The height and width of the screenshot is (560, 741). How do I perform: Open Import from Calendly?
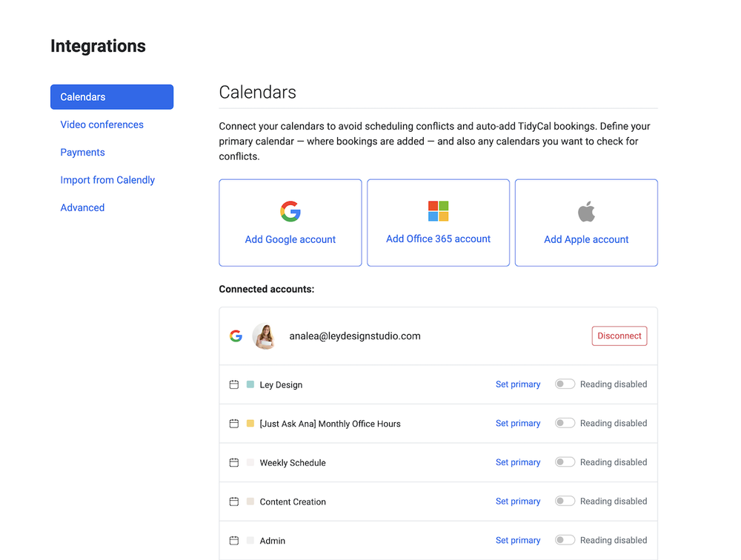coord(107,179)
